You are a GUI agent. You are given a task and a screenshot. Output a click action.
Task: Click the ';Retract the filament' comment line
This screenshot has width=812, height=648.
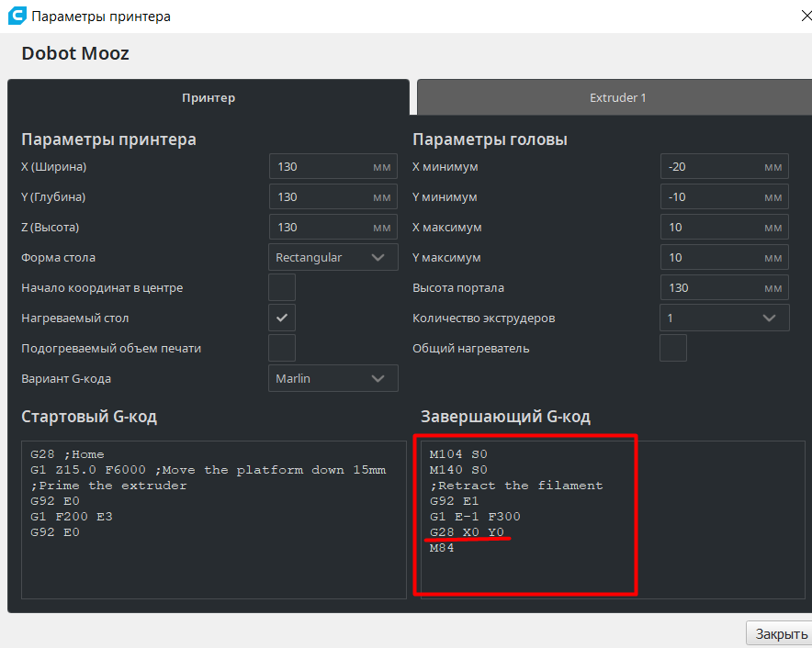click(x=516, y=486)
